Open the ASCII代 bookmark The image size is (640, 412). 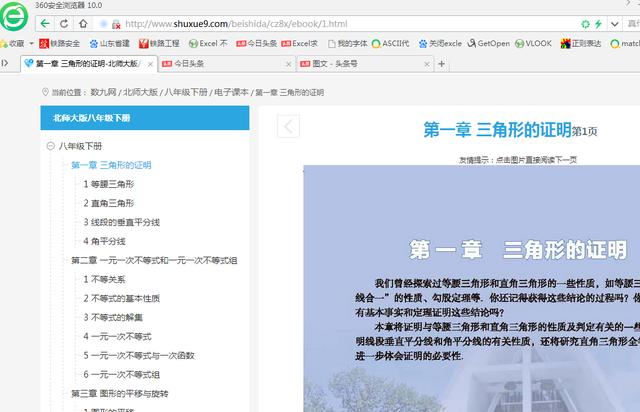[x=391, y=43]
